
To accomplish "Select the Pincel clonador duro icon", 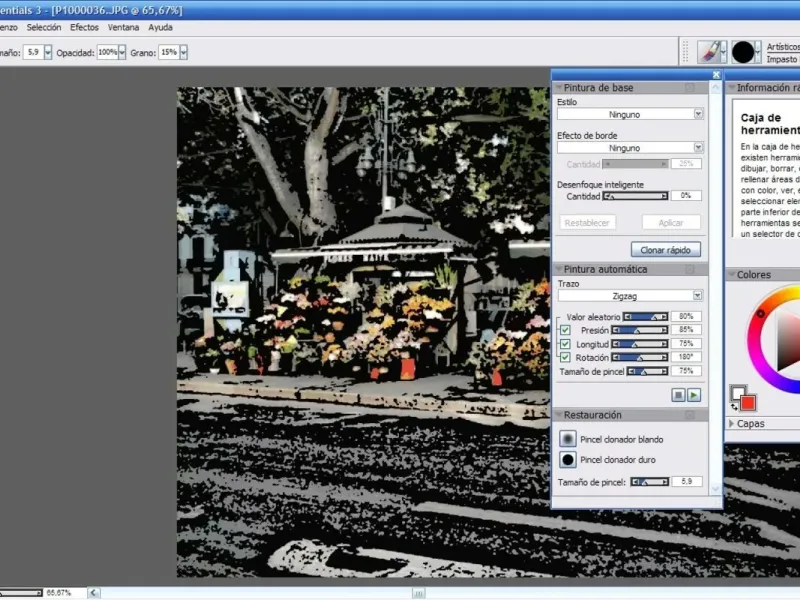I will click(x=568, y=460).
